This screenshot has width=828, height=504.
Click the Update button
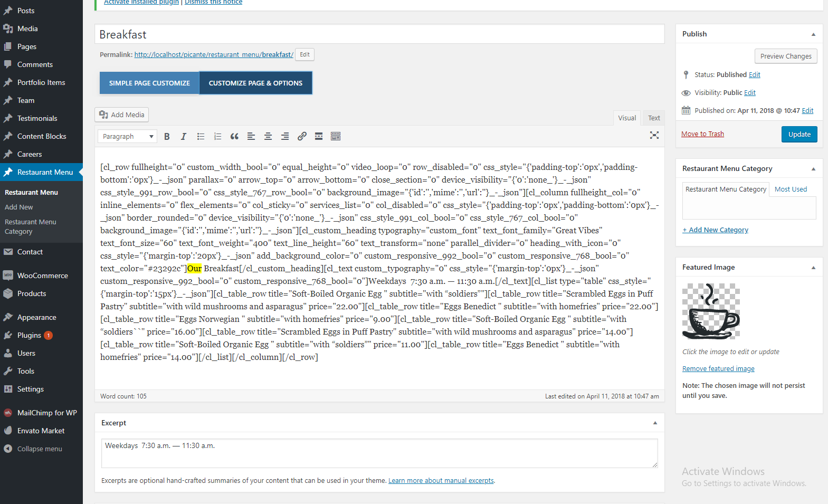(799, 134)
